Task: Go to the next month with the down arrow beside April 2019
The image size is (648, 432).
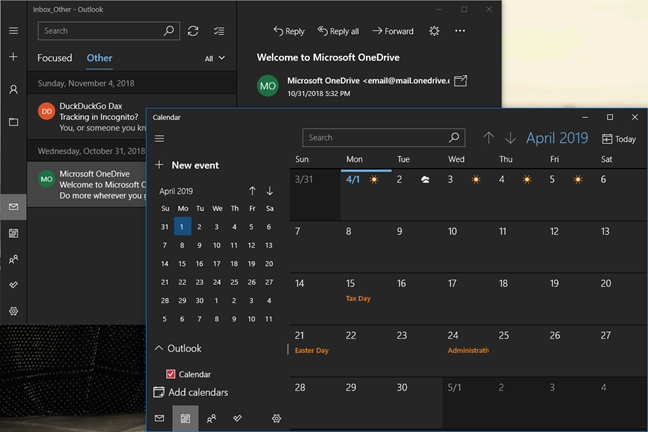Action: click(x=510, y=138)
